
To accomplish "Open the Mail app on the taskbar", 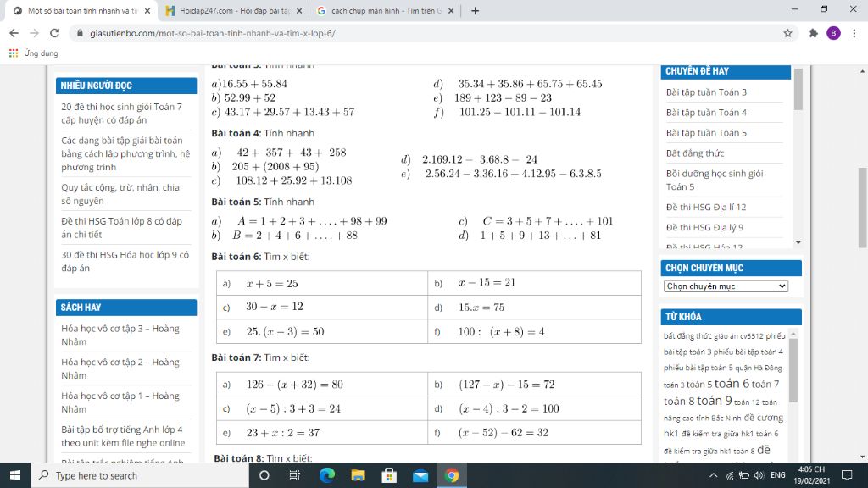I will 420,475.
